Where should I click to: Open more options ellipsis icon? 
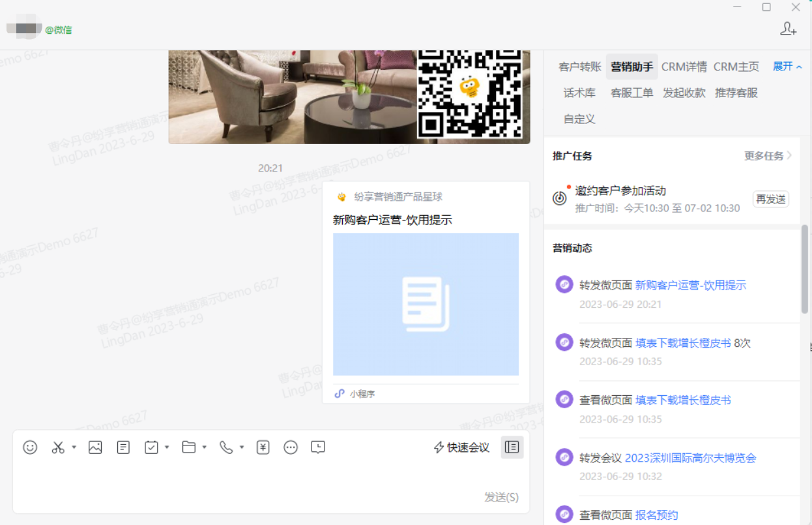pyautogui.click(x=291, y=447)
